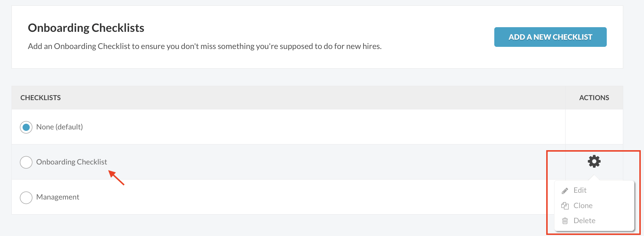Open the gear actions menu for Onboarding Checklist
The height and width of the screenshot is (236, 644).
(594, 161)
